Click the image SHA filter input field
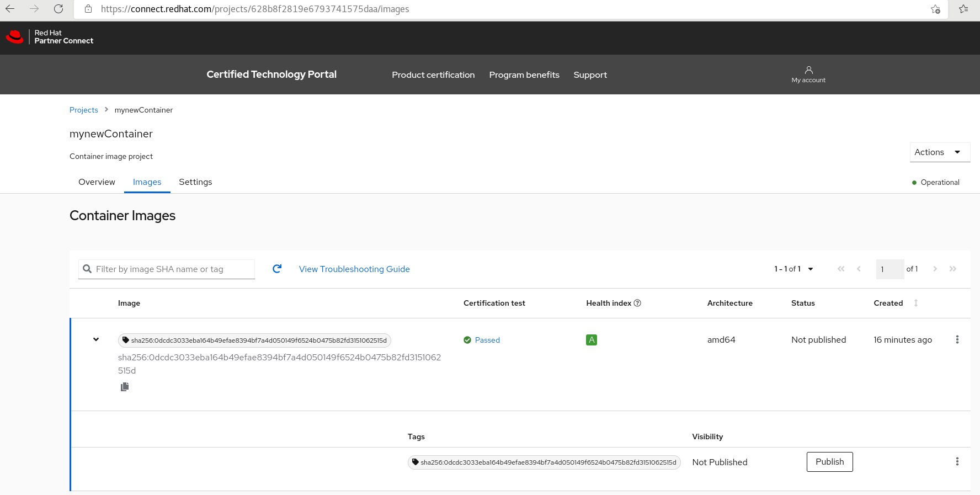Viewport: 980px width, 495px height. (167, 269)
